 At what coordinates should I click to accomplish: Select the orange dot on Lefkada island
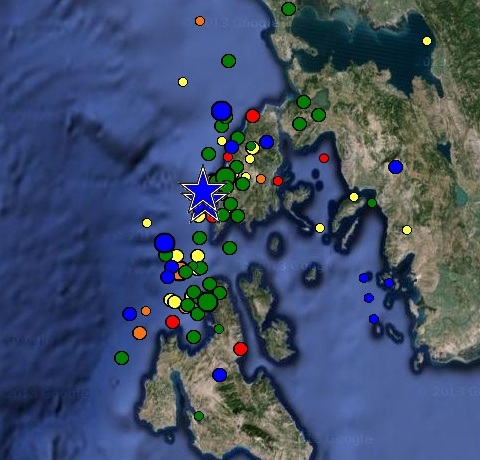(x=261, y=179)
